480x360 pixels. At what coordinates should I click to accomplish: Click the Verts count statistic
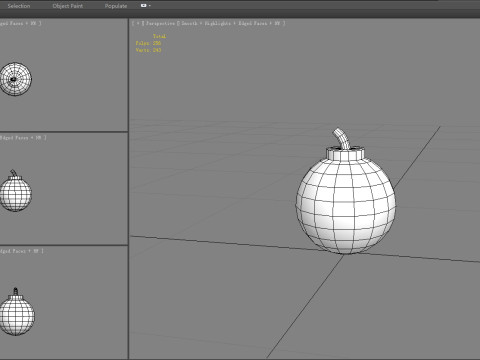(x=148, y=50)
